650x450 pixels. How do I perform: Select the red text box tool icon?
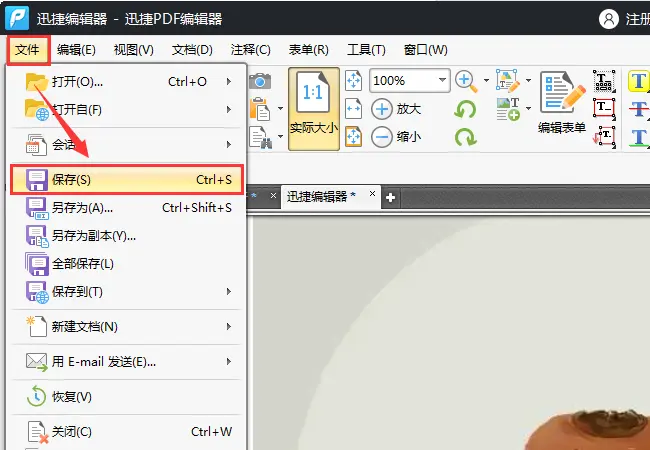point(604,109)
